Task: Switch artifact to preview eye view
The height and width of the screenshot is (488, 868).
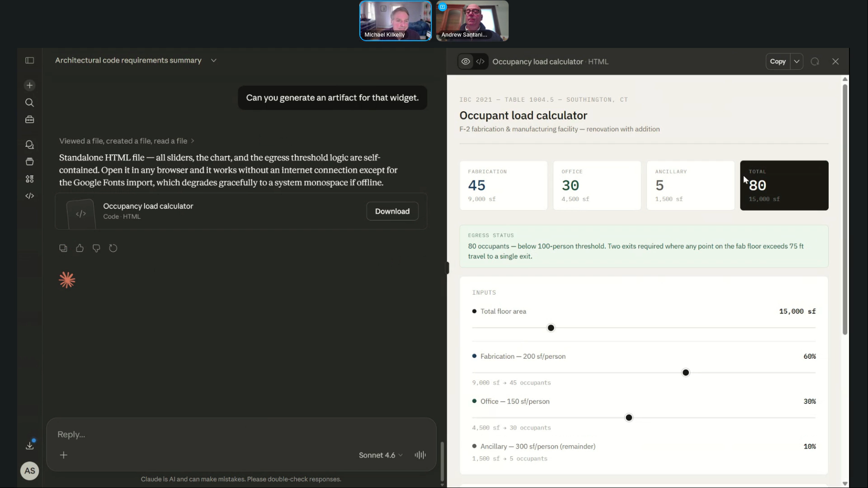Action: [466, 61]
